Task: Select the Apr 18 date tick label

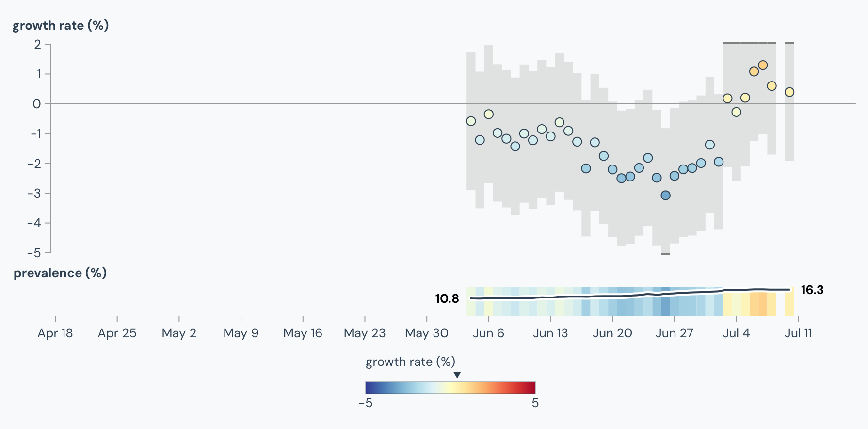Action: [x=55, y=333]
